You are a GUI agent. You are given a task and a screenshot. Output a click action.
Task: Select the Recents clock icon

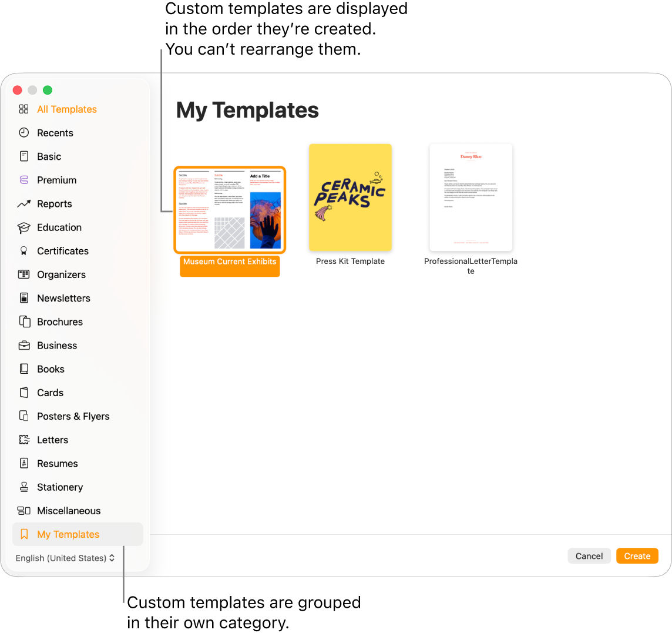coord(23,133)
